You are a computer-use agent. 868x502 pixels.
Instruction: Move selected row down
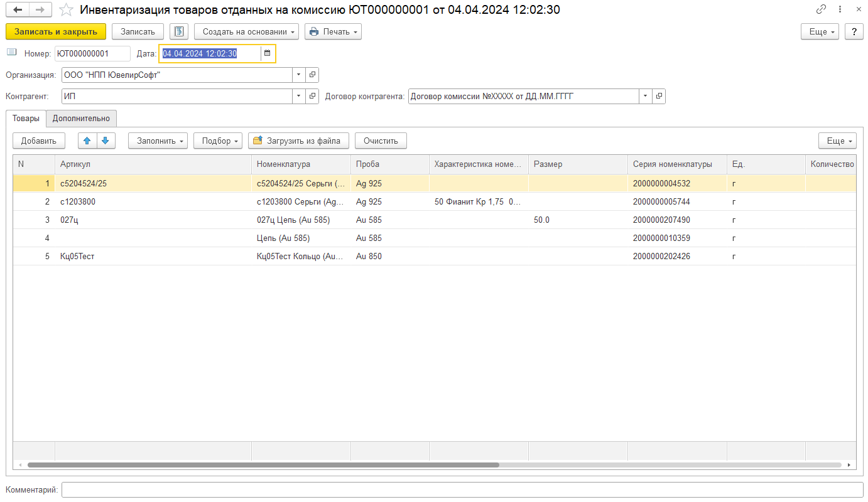pos(105,141)
